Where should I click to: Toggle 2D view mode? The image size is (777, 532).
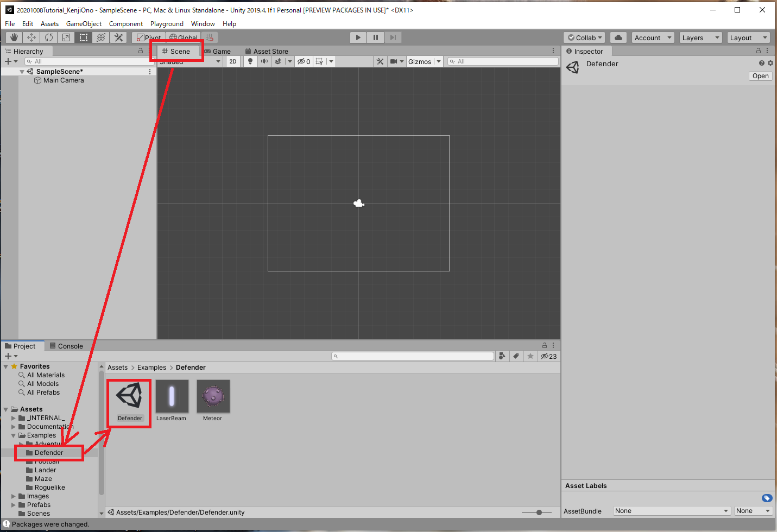(x=233, y=61)
